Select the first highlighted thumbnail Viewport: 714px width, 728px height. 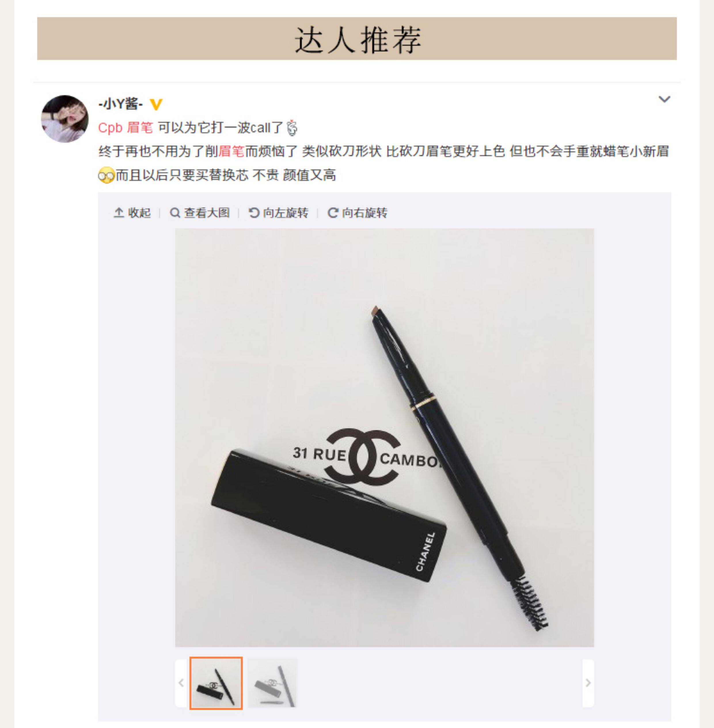click(216, 683)
